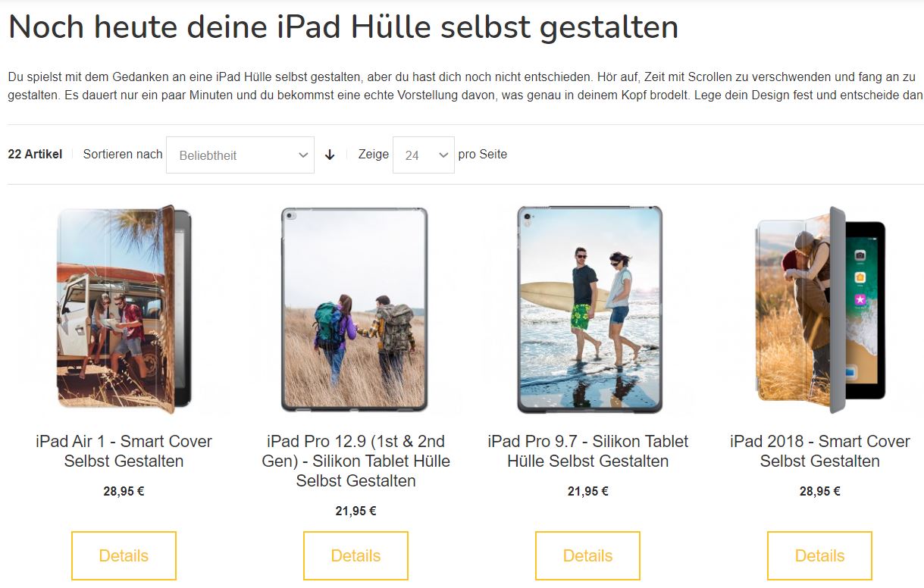Viewport: 924px width, 588px height.
Task: Open iPad Pro 9.7 silicone case image
Action: (x=588, y=309)
